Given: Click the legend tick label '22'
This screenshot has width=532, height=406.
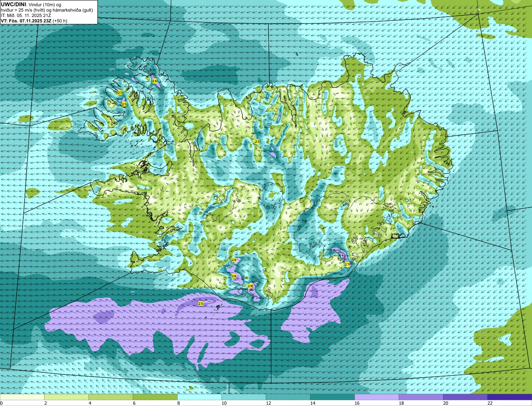Looking at the screenshot, I should (490, 403).
